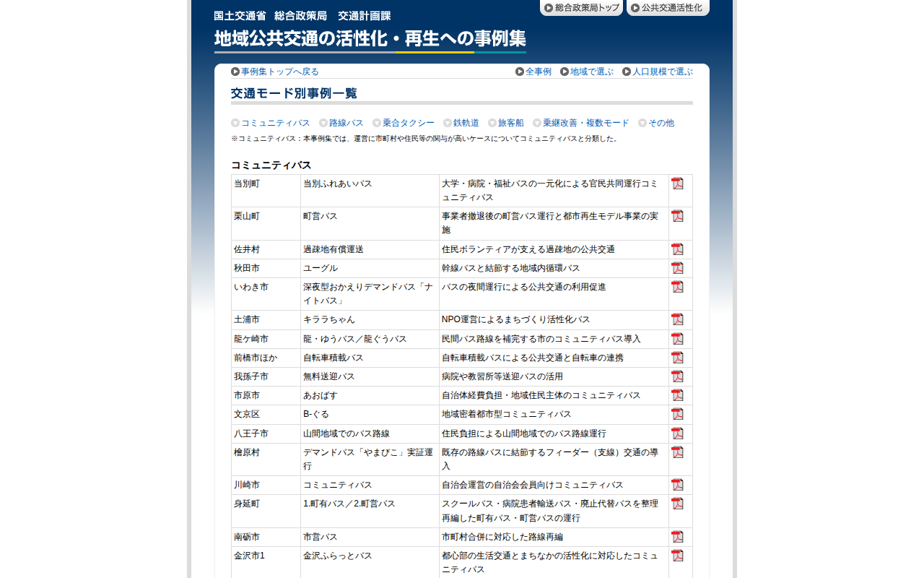Select the 我孫子市 cell
This screenshot has width=924, height=578.
[266, 377]
